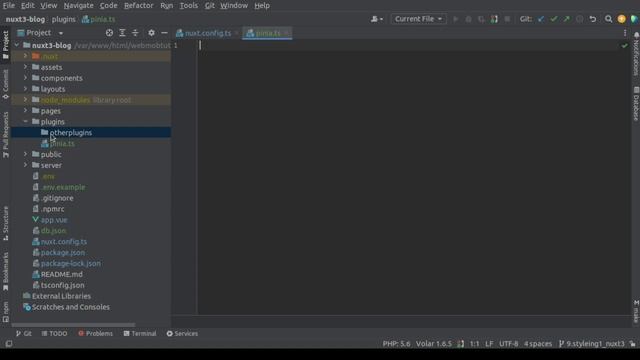640x360 pixels.
Task: Hide the Project tool window
Action: [x=164, y=33]
